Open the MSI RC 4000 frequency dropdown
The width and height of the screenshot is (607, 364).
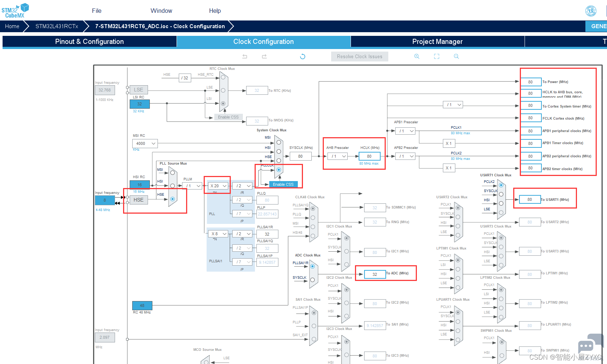coord(145,143)
